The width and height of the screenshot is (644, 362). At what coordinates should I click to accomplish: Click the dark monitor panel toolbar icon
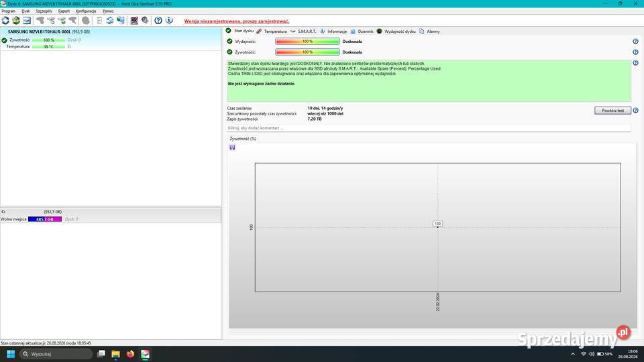[x=134, y=21]
